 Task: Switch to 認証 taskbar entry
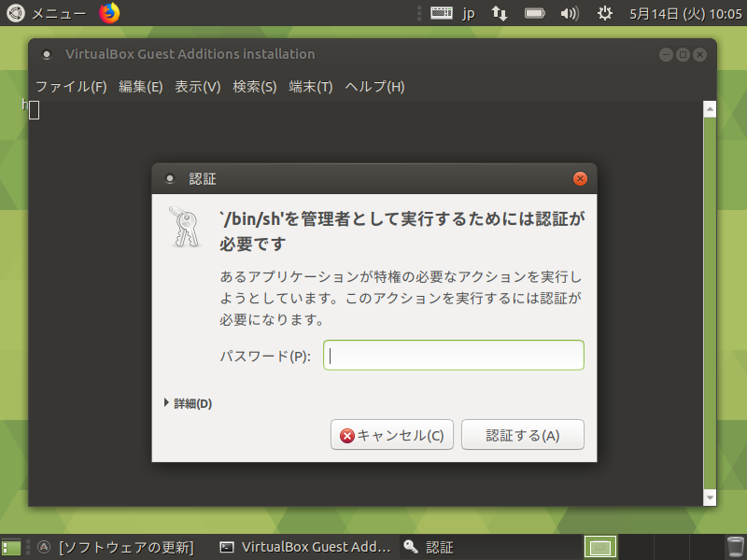pos(491,547)
